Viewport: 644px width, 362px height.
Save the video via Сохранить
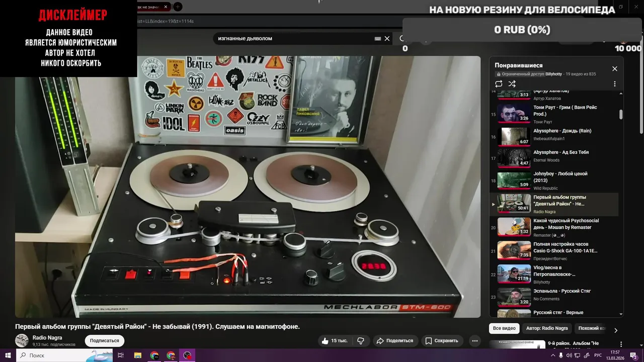point(442,340)
